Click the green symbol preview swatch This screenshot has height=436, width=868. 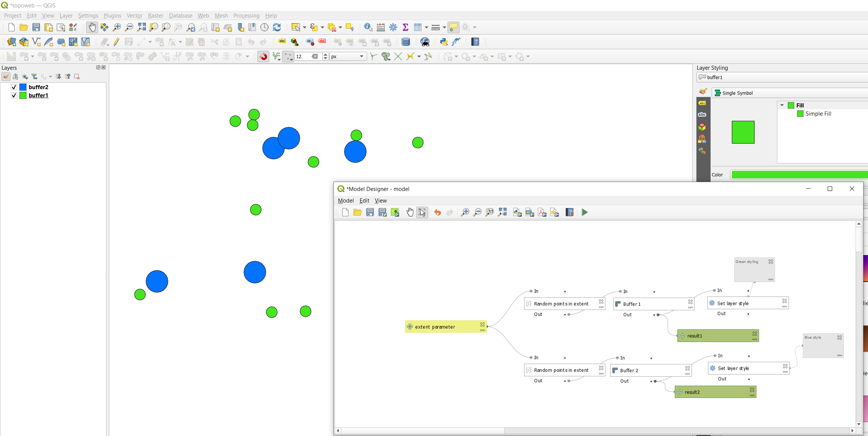(743, 132)
